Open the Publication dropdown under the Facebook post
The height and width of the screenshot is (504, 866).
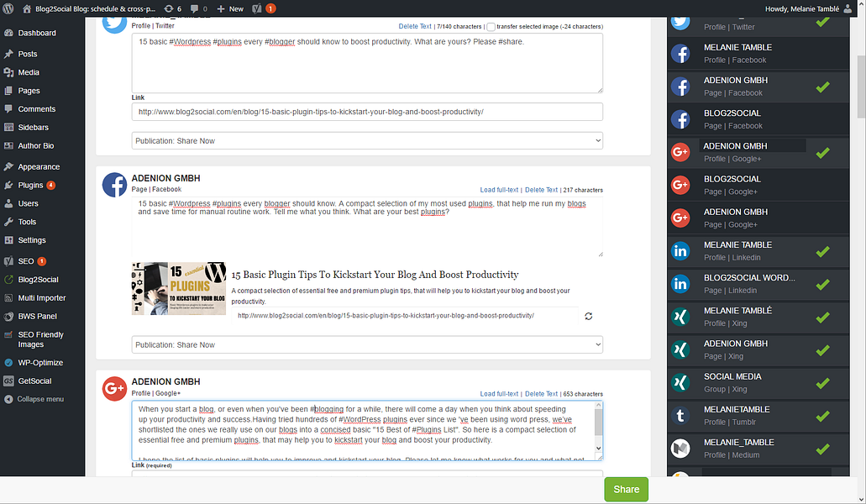[x=366, y=344]
